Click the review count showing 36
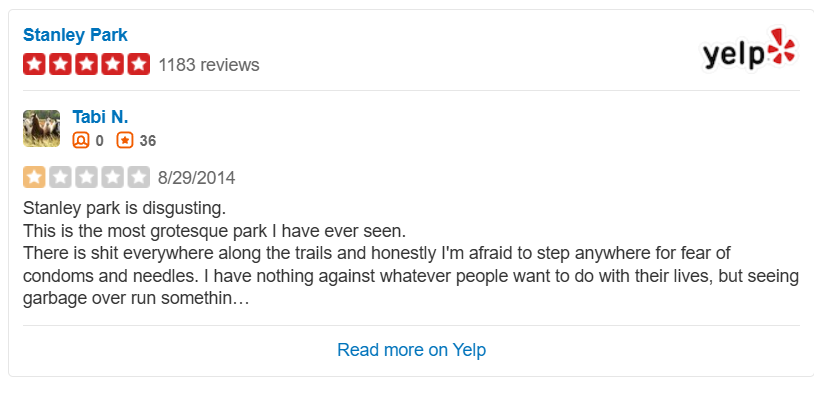This screenshot has height=393, width=821. click(x=148, y=141)
